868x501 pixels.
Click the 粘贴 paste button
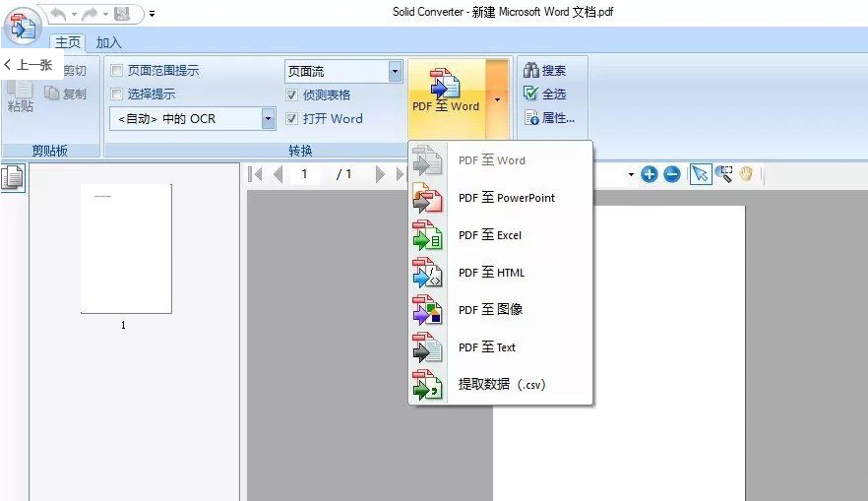click(x=20, y=96)
